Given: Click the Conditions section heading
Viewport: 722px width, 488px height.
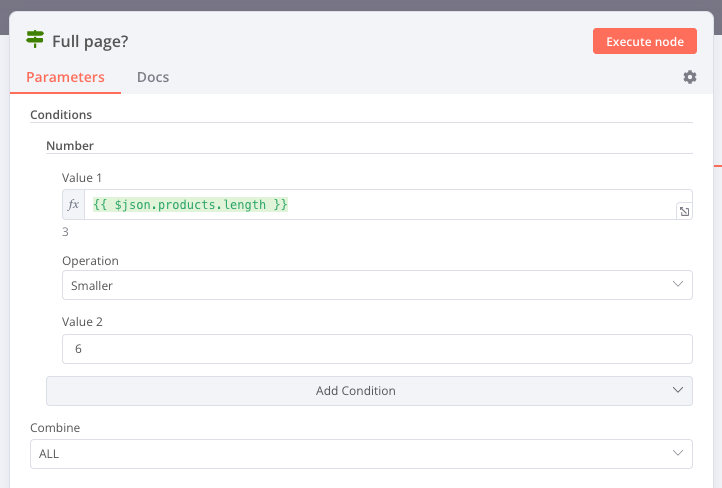Looking at the screenshot, I should (x=61, y=115).
